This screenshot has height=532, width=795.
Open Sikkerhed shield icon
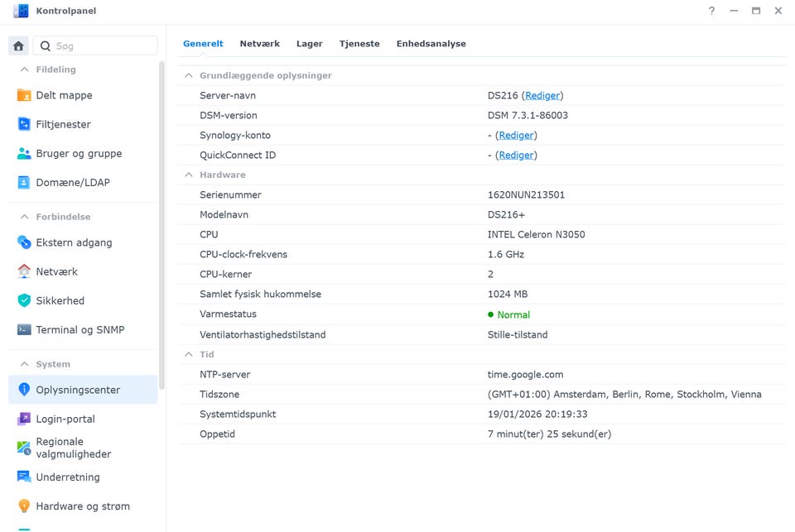[x=24, y=300]
